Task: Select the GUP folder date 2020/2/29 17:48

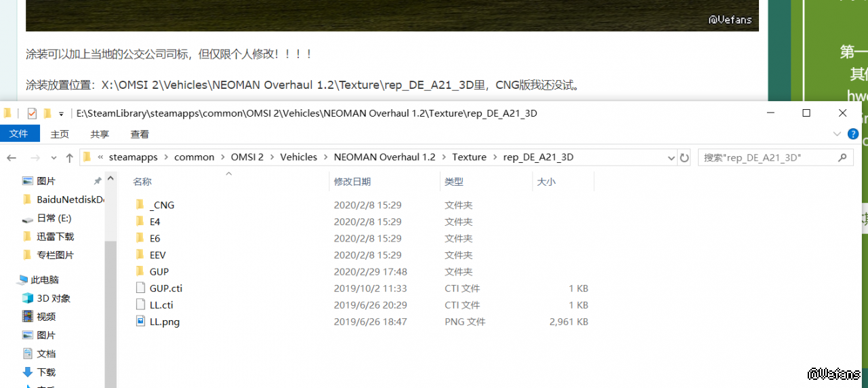Action: tap(371, 271)
